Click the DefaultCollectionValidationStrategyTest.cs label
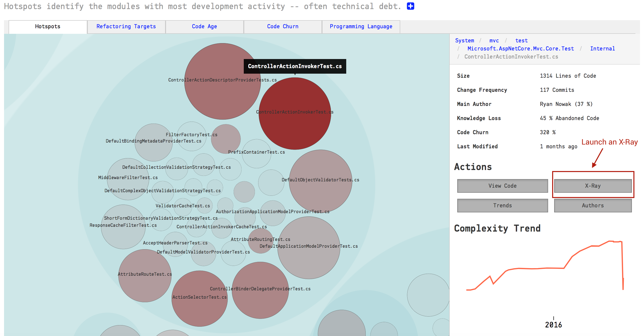644x336 pixels. 176,167
